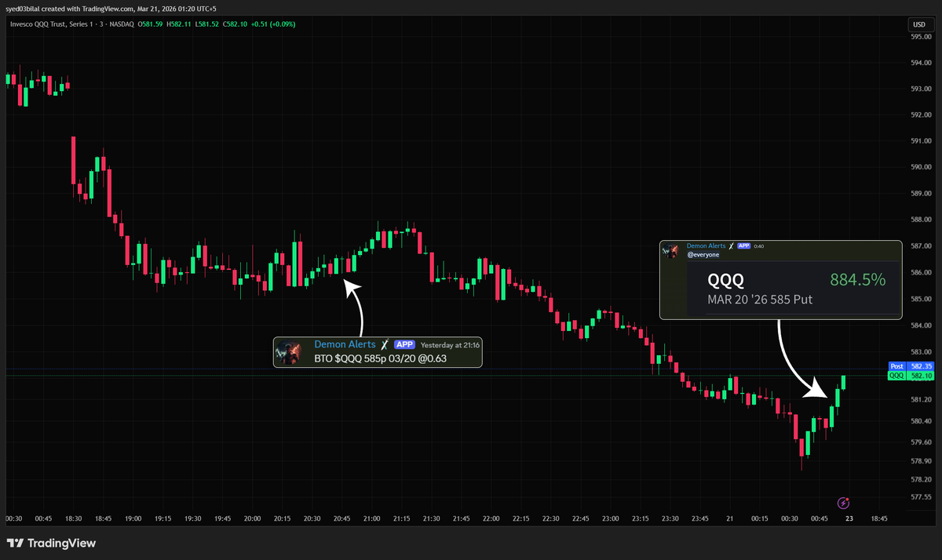The width and height of the screenshot is (942, 560).
Task: Click the low value L581.52
Action: [207, 24]
